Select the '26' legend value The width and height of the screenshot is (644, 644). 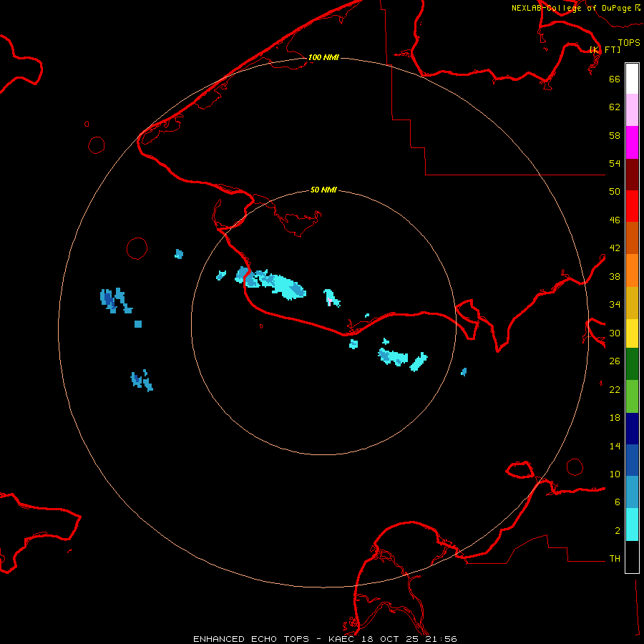point(615,361)
